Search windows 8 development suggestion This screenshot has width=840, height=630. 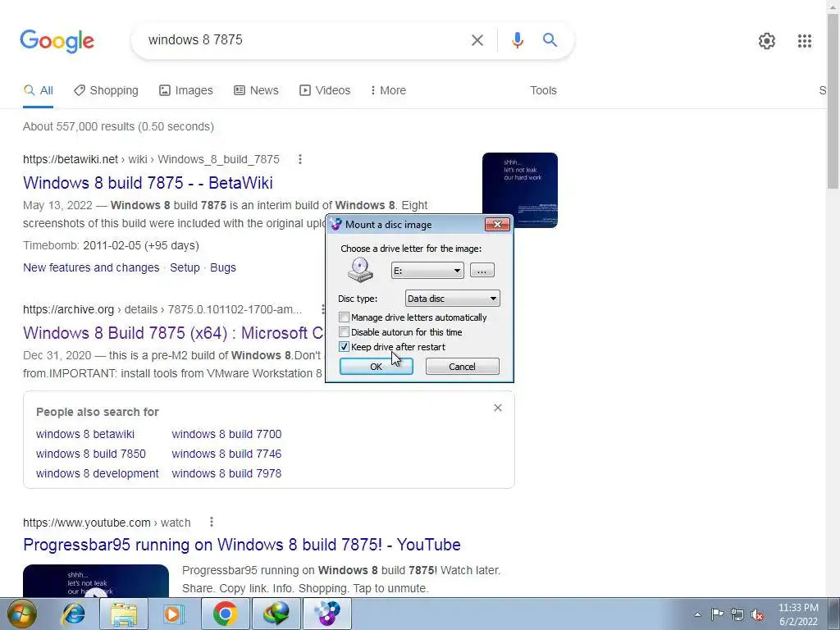click(x=97, y=473)
